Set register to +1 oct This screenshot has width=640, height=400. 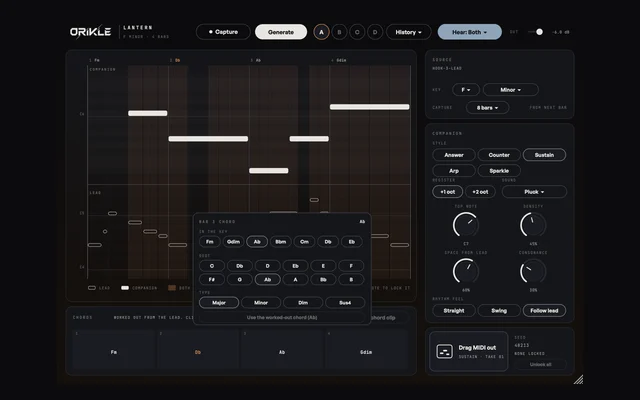coord(448,192)
